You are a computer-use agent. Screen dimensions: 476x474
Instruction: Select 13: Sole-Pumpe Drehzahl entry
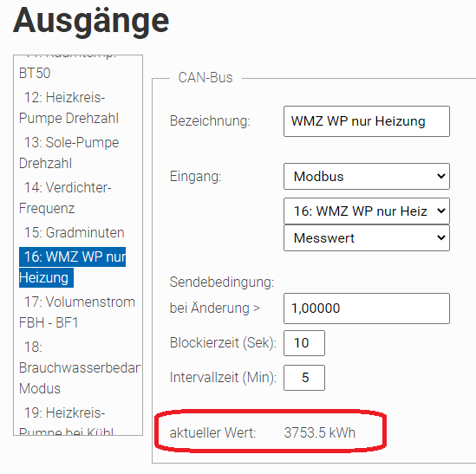[68, 153]
